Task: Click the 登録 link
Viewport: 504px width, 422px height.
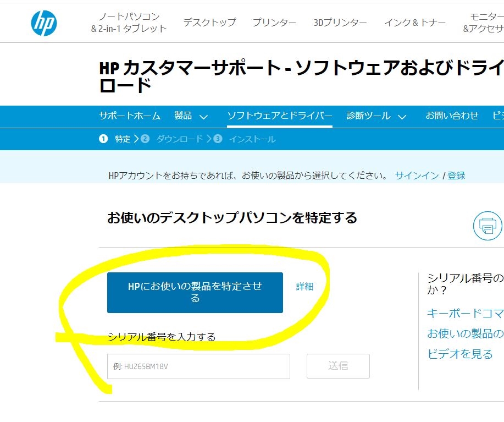Action: tap(456, 176)
